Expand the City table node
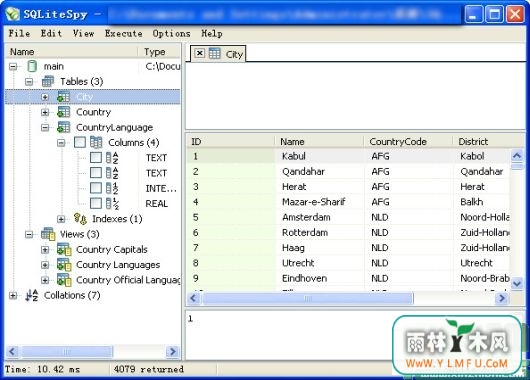Viewport: 530px width, 380px height. 45,97
